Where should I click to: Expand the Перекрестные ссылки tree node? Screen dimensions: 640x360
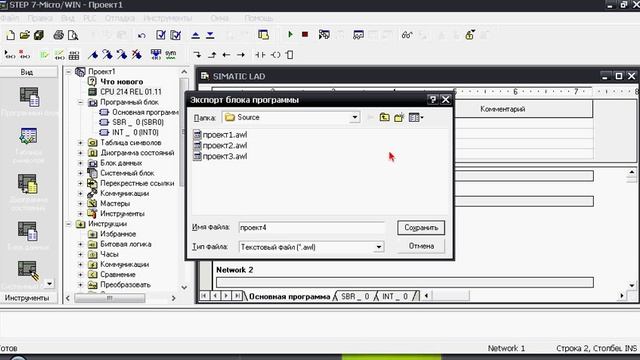(x=80, y=183)
